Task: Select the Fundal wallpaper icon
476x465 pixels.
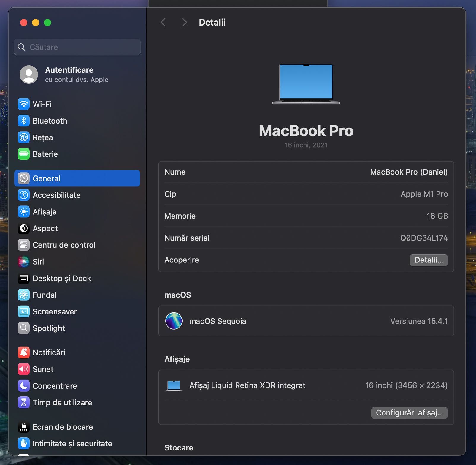Action: (24, 295)
